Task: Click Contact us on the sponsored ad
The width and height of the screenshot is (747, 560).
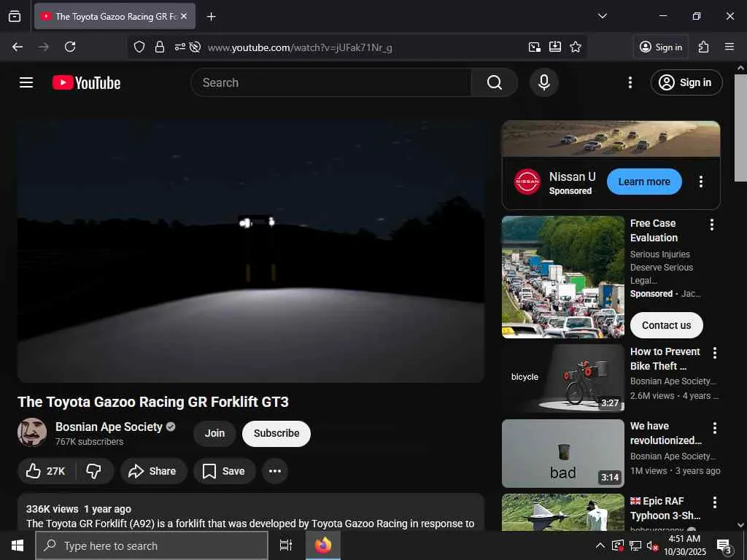Action: pyautogui.click(x=666, y=325)
